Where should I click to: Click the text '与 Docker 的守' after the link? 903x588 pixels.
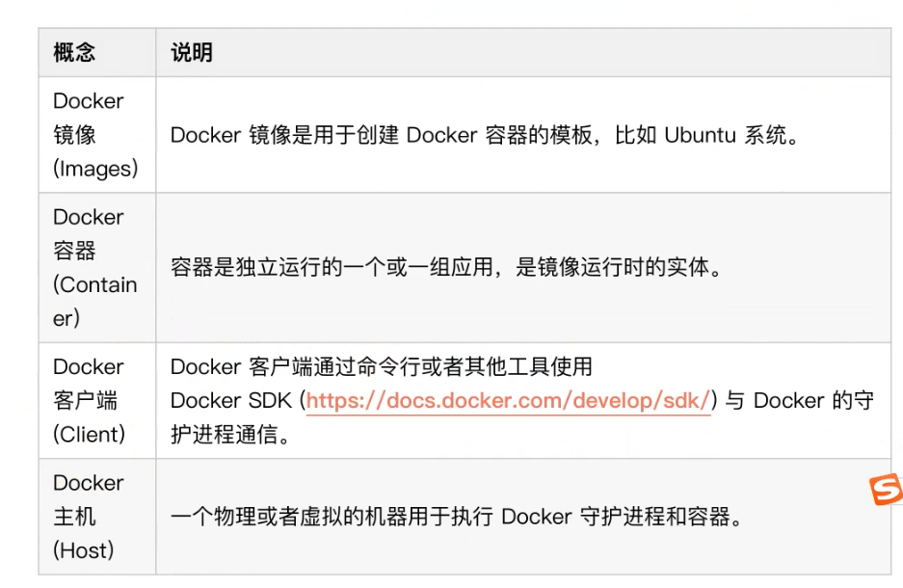799,400
